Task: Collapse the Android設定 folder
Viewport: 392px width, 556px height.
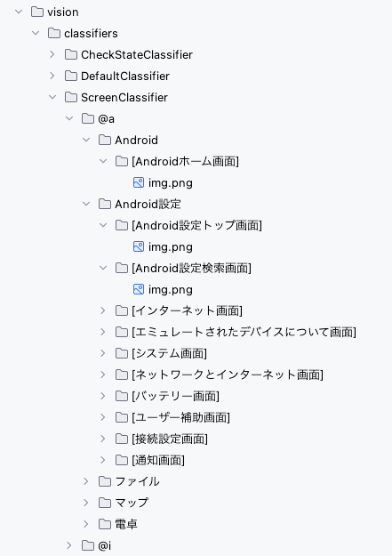Action: click(x=86, y=204)
